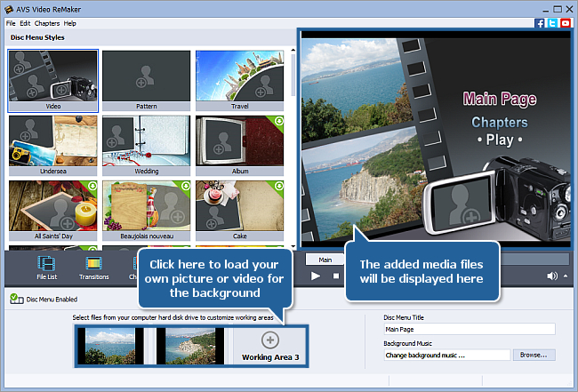Select the second working area cliff thumbnail
578x392 pixels.
190,346
